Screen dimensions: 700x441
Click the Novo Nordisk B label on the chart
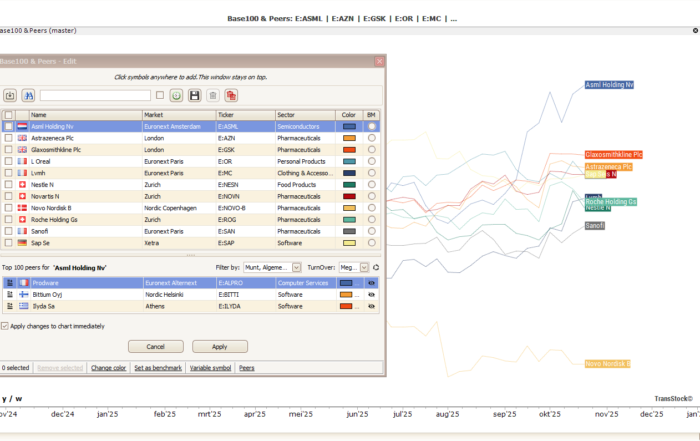pyautogui.click(x=608, y=364)
